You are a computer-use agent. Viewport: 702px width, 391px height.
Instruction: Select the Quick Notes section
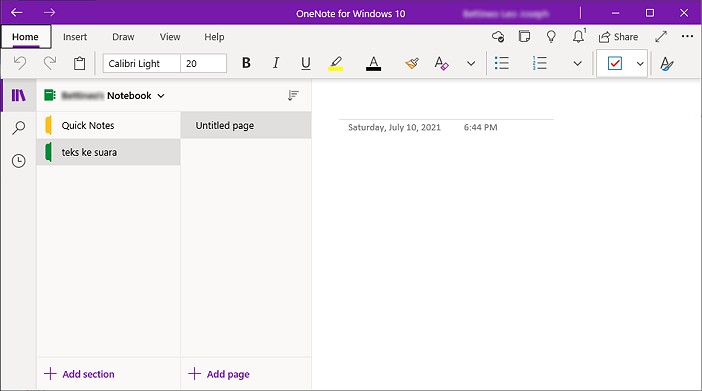(108, 125)
